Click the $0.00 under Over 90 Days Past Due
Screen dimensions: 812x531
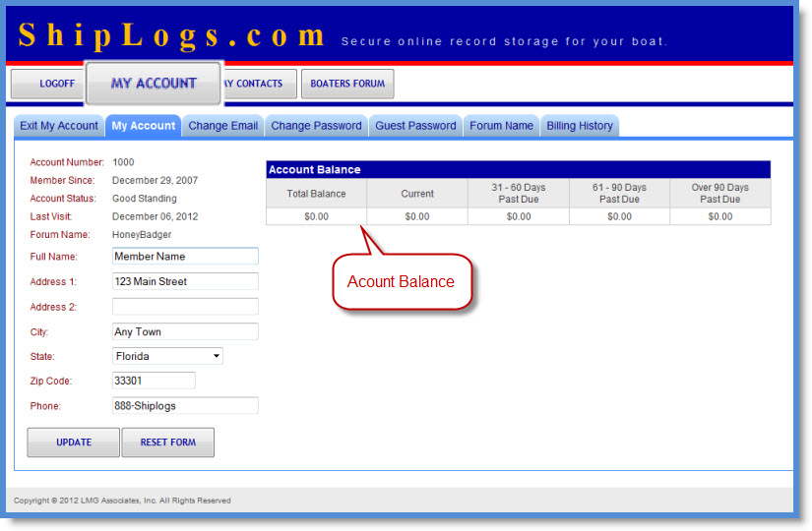click(x=720, y=217)
